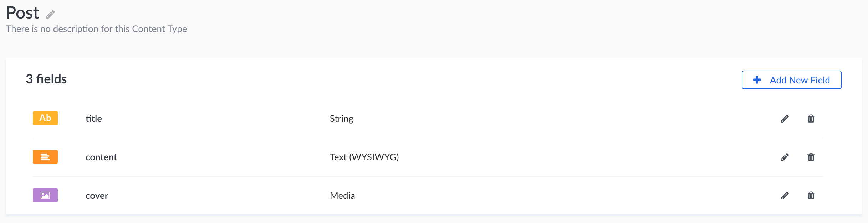
Task: Click the orange text type icon
Action: 45,157
